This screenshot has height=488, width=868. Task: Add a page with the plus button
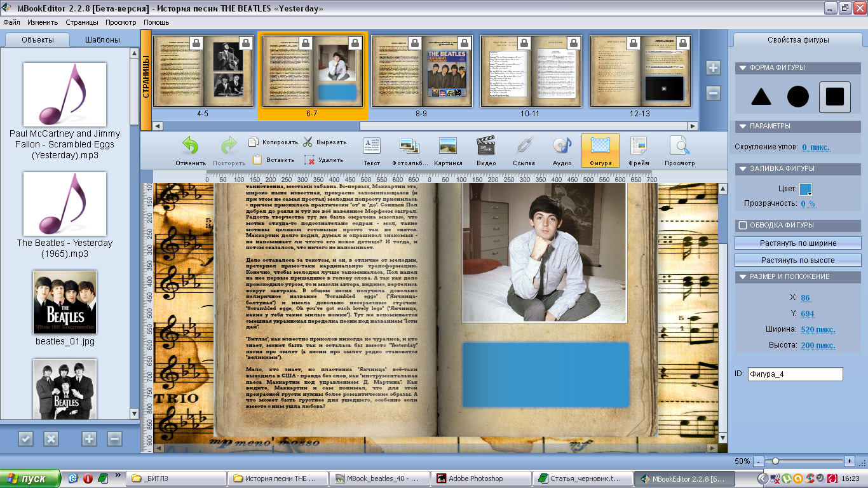(x=713, y=68)
